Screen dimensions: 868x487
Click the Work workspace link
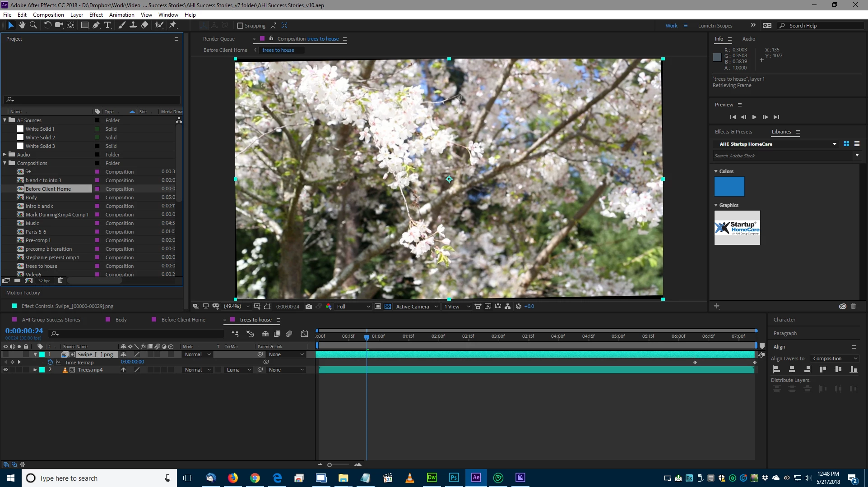coord(671,26)
